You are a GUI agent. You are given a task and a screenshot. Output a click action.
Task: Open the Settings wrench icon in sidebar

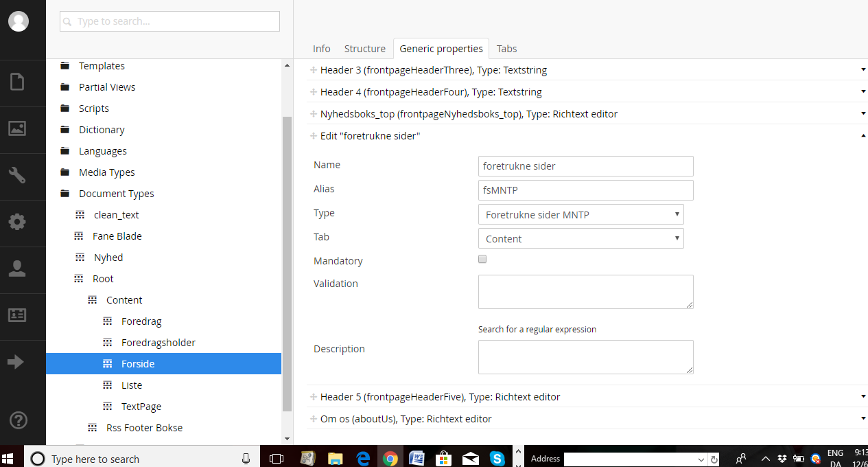(17, 175)
